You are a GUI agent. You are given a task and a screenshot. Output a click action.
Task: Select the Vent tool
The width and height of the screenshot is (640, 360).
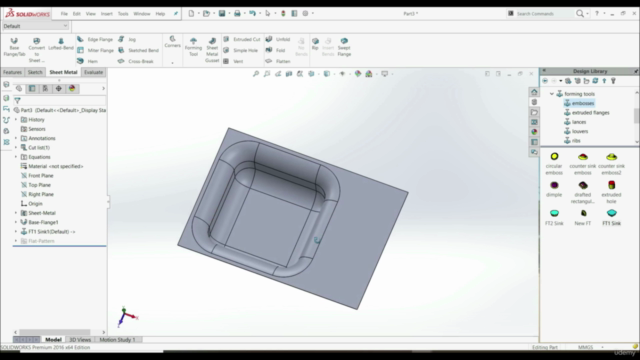[x=233, y=61]
